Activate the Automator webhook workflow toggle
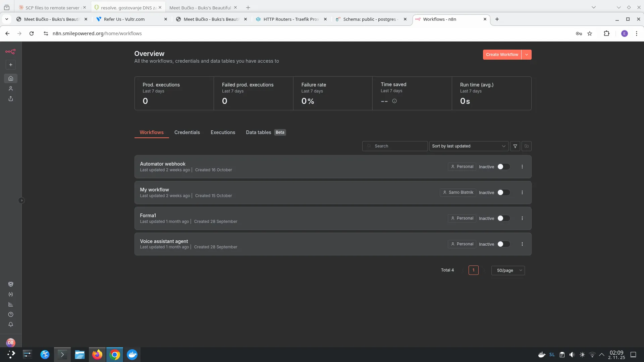 (503, 167)
